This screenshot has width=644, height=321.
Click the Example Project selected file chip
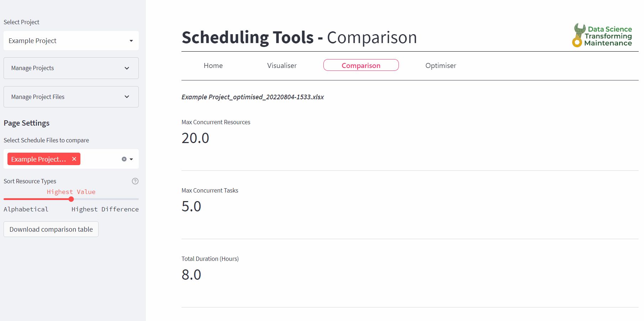(x=38, y=159)
